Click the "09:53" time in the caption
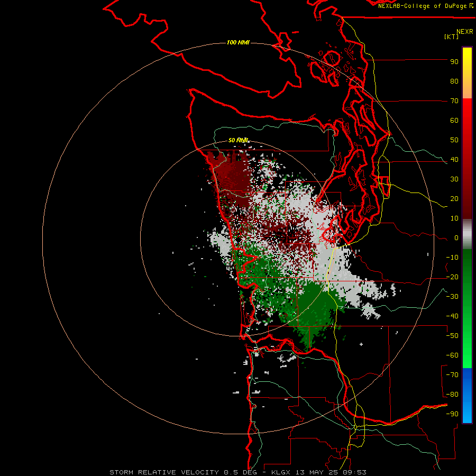476x476 pixels. click(355, 472)
